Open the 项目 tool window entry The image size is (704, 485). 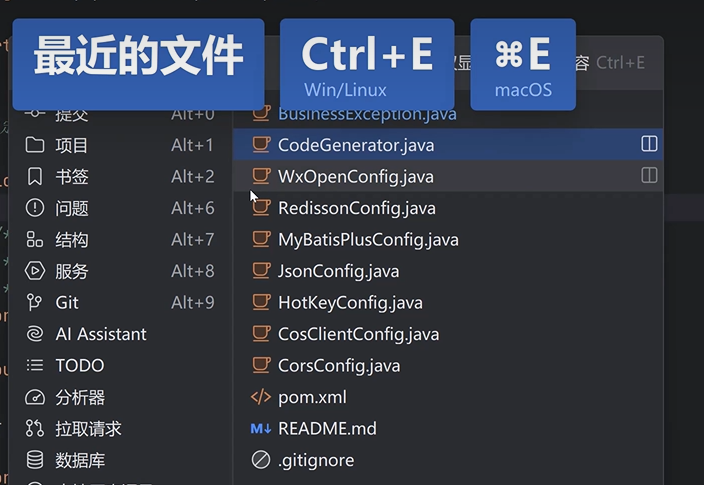pos(119,145)
